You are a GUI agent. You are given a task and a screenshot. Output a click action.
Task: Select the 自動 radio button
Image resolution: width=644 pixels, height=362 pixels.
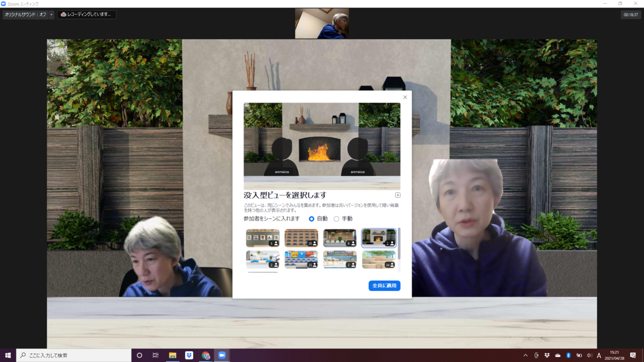click(312, 219)
